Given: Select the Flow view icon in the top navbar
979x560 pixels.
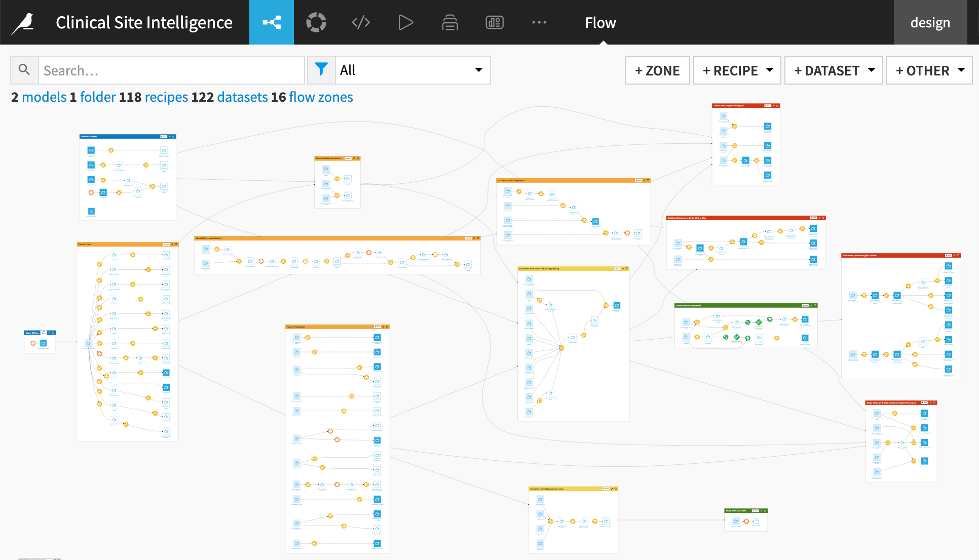Looking at the screenshot, I should (x=272, y=22).
